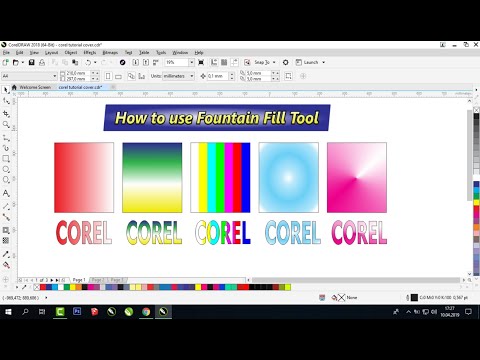Click the Print icon
This screenshot has height=360, width=480.
[42, 62]
